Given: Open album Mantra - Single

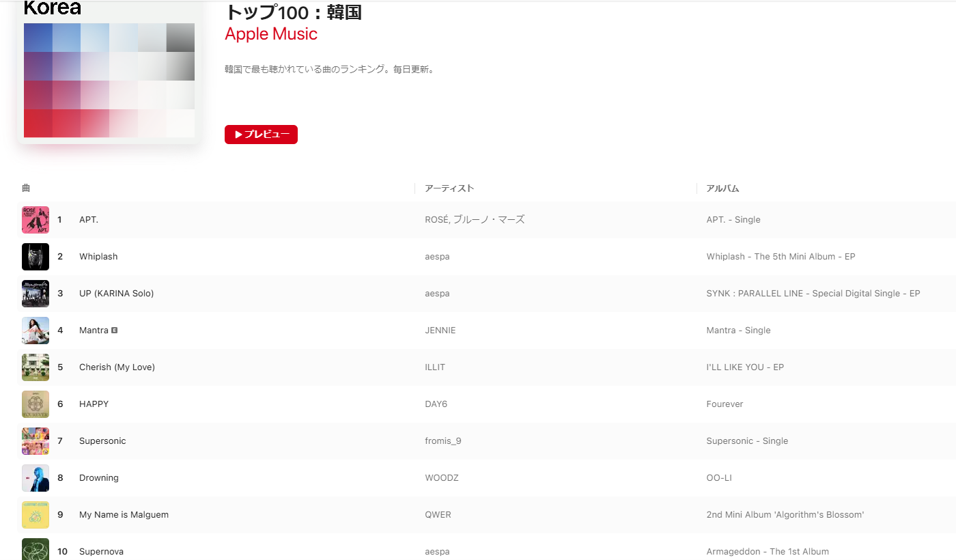Looking at the screenshot, I should coord(738,331).
